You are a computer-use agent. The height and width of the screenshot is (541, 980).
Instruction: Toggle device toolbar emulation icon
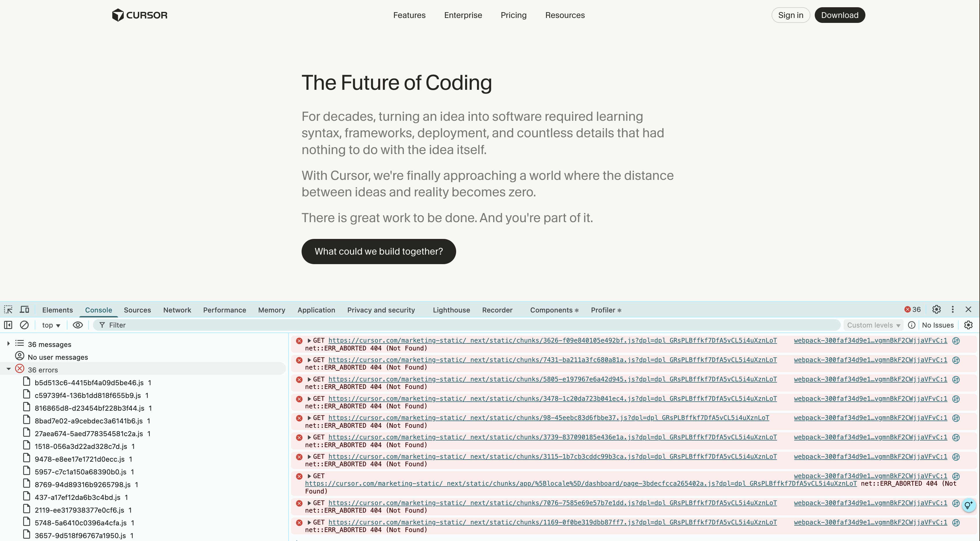tap(24, 310)
